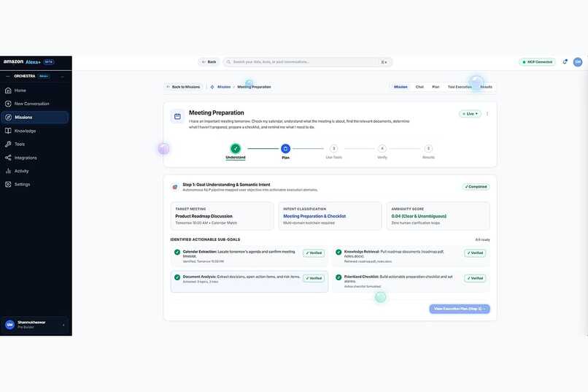Open Home in the sidebar

(34, 91)
